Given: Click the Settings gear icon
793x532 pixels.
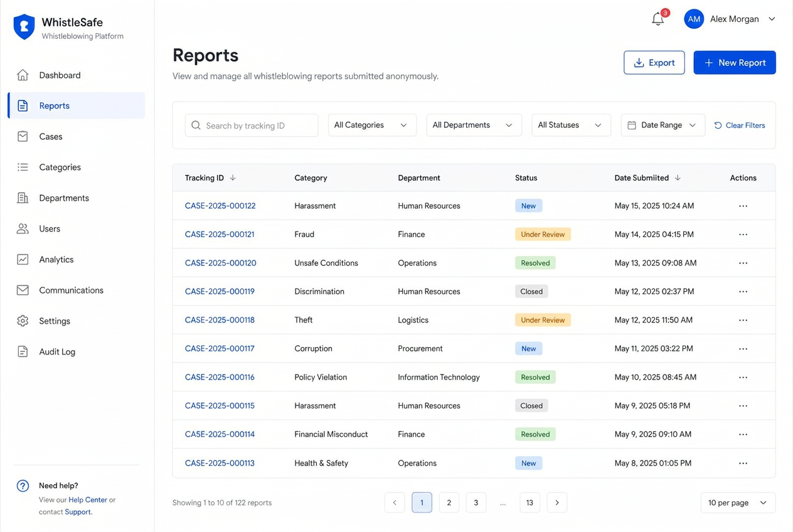Looking at the screenshot, I should pyautogui.click(x=23, y=321).
